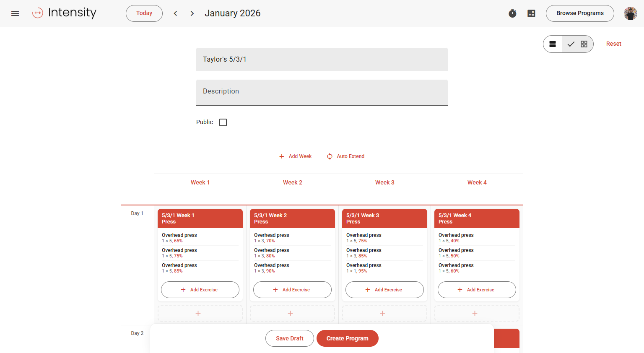The width and height of the screenshot is (644, 353).
Task: Go to previous month with left chevron
Action: pyautogui.click(x=175, y=13)
